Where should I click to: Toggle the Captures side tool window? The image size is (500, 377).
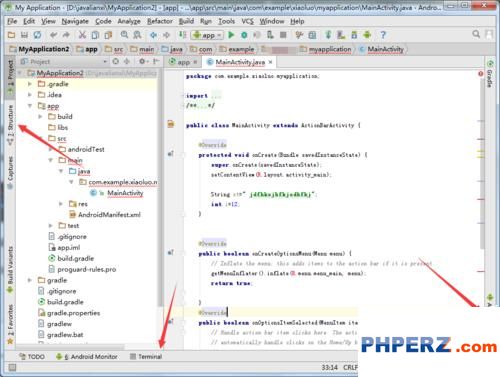coord(10,173)
